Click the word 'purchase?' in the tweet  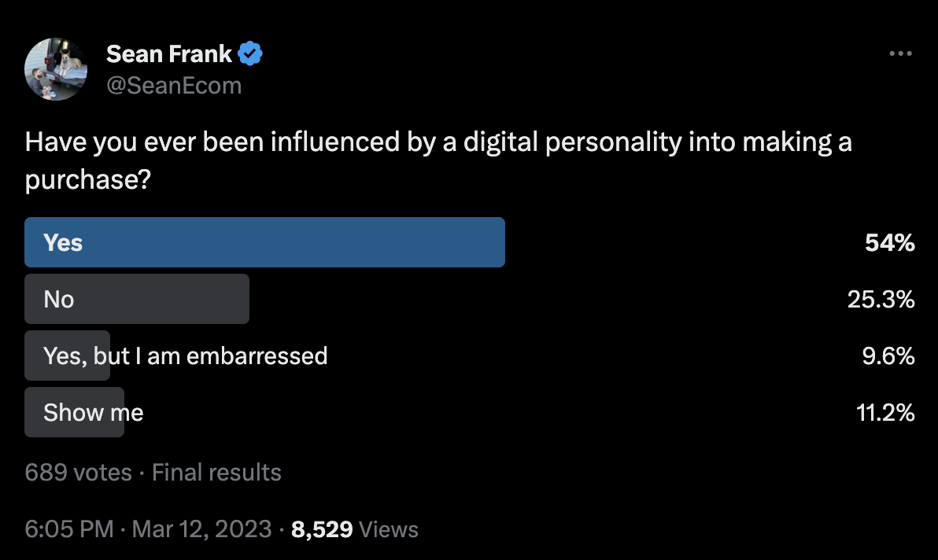[x=88, y=179]
